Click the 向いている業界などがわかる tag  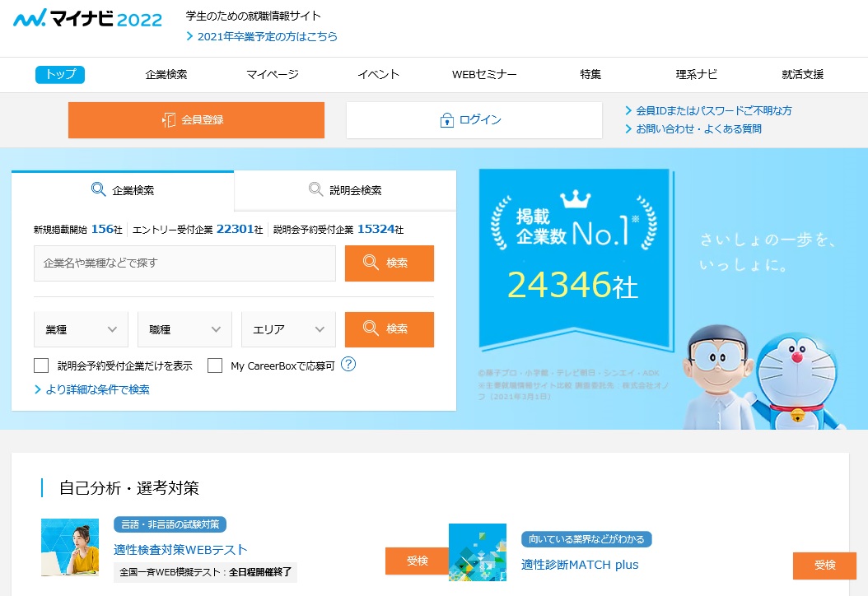tap(586, 539)
